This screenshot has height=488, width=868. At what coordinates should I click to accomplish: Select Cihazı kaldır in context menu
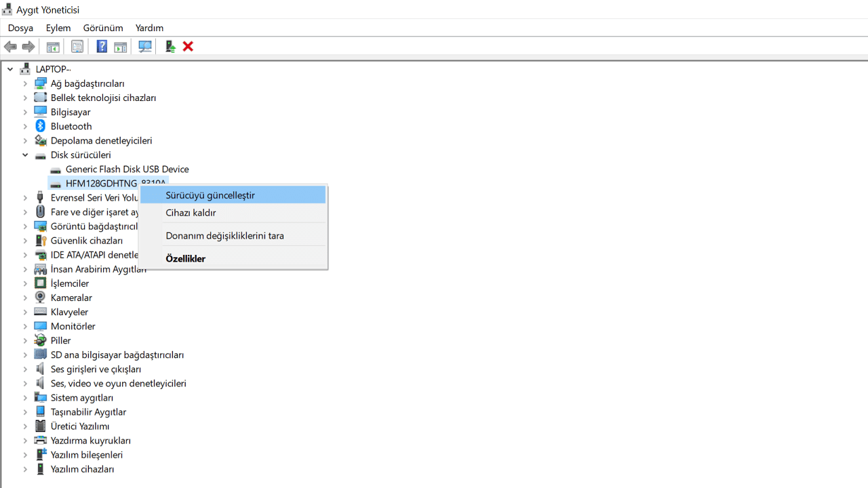pyautogui.click(x=191, y=213)
